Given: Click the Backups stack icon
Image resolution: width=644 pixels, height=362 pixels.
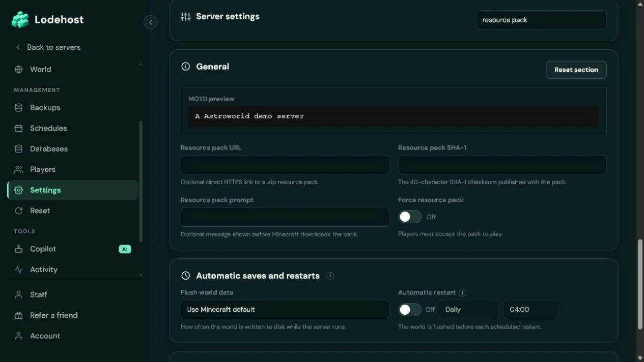Looking at the screenshot, I should click(19, 108).
